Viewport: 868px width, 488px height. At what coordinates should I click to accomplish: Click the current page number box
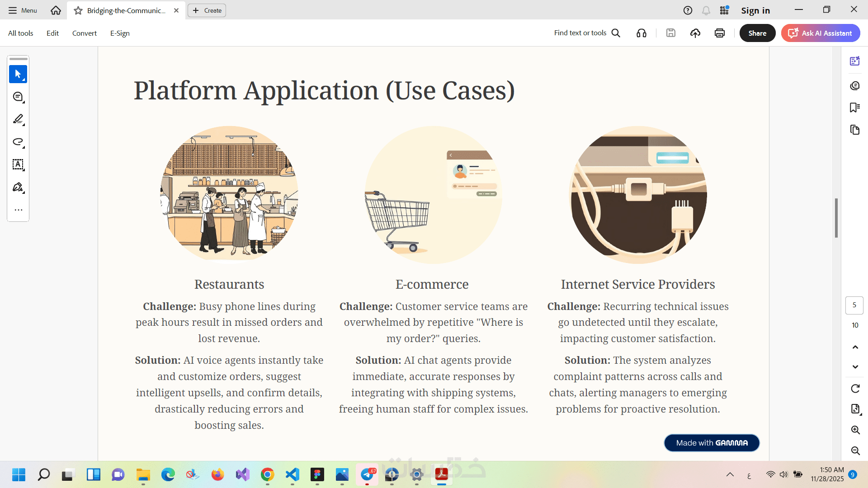click(854, 305)
